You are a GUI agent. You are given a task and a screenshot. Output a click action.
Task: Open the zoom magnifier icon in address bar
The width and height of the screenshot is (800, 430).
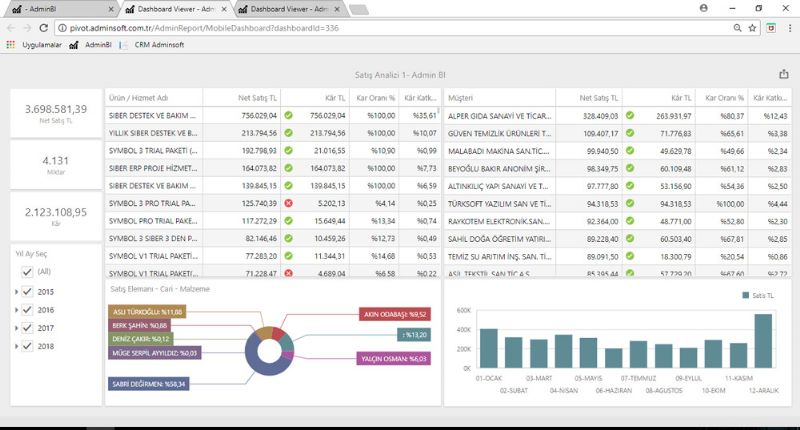737,28
